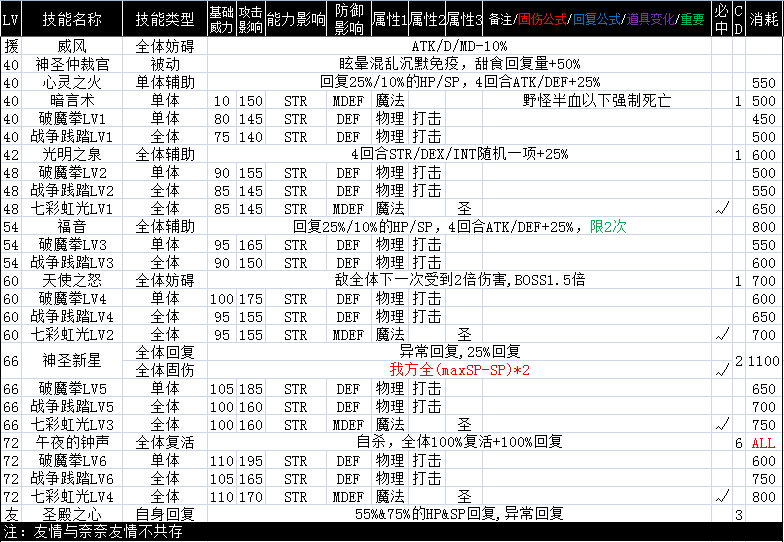Click the 七彩虹光LV2 skill name

[x=72, y=334]
